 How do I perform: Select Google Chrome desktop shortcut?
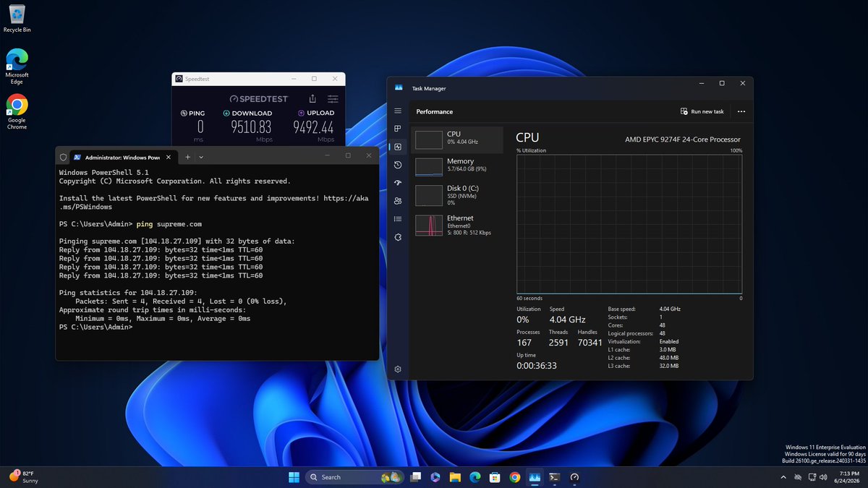coord(17,112)
